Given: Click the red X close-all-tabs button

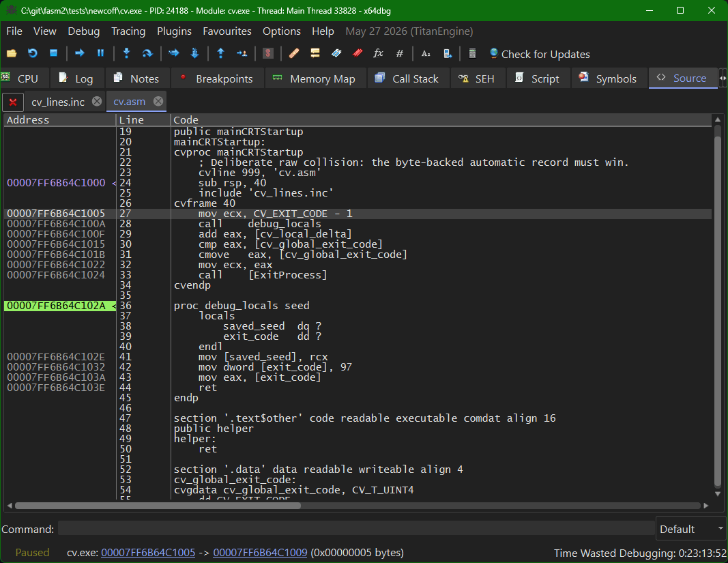Looking at the screenshot, I should point(13,102).
